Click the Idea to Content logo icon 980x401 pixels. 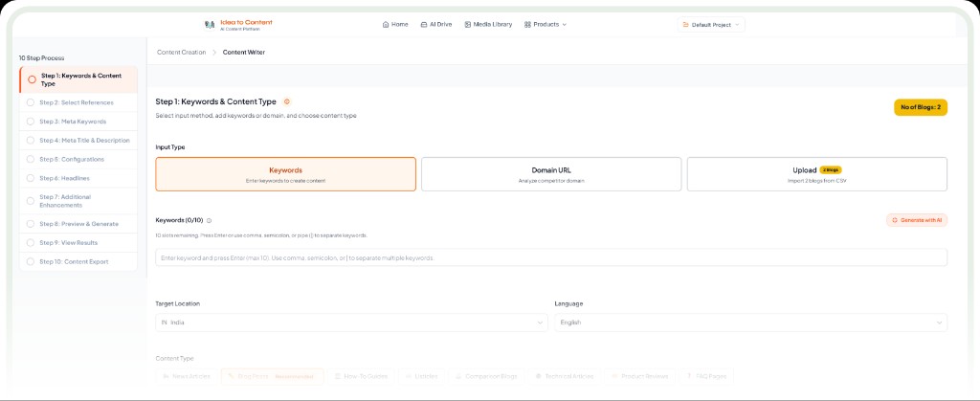210,24
